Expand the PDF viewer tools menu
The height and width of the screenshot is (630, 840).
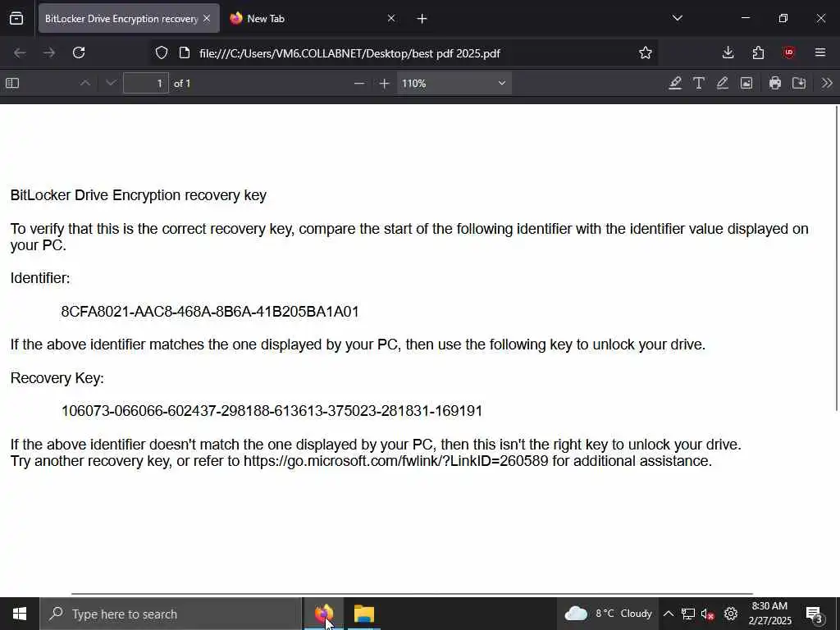point(827,83)
